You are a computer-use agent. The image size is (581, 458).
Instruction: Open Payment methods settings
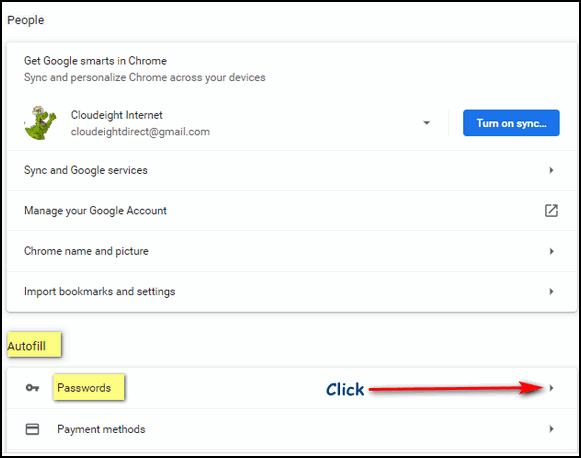tap(292, 429)
